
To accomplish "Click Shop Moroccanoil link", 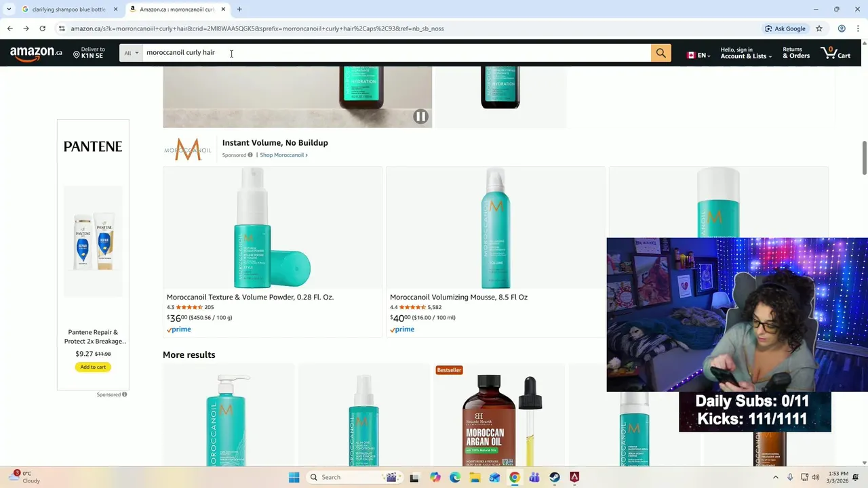I will coord(283,155).
